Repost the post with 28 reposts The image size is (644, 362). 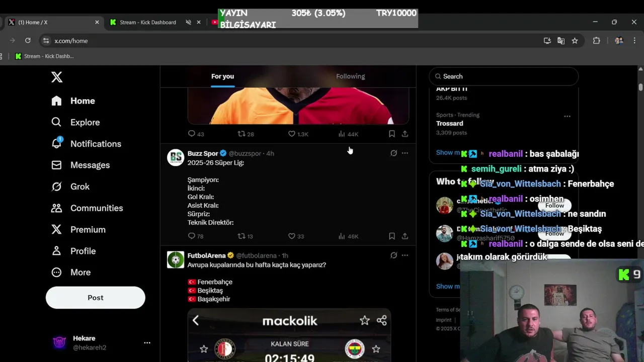tap(246, 134)
